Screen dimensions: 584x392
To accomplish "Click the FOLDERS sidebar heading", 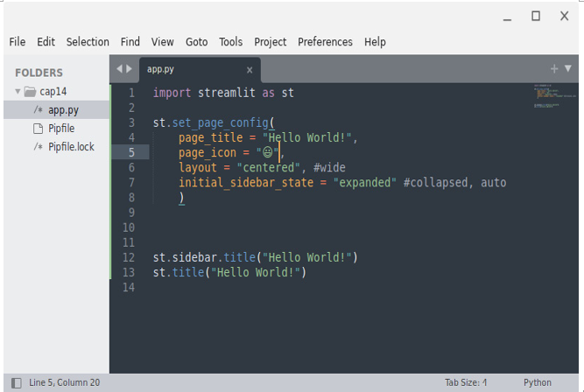I will pyautogui.click(x=39, y=73).
